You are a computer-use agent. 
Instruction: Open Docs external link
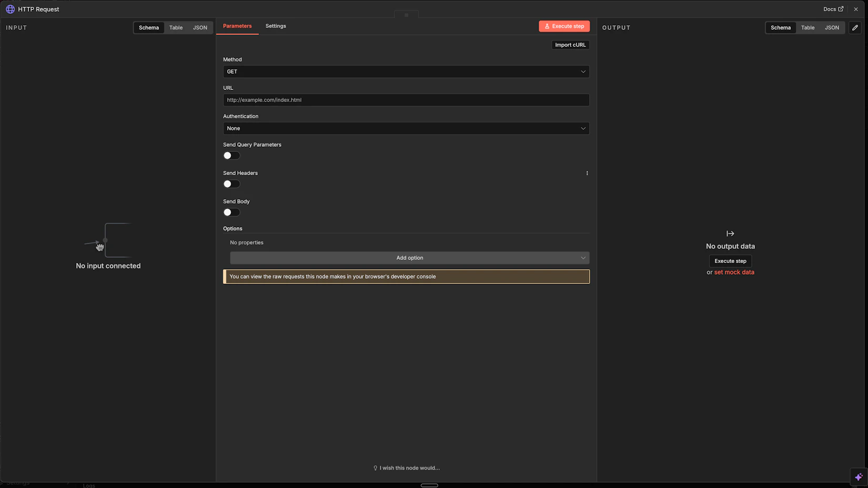tap(833, 9)
